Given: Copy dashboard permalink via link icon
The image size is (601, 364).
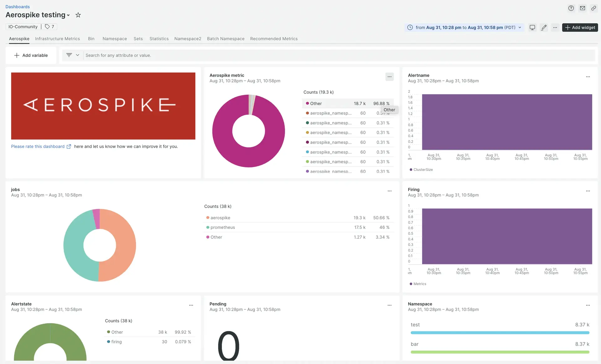Looking at the screenshot, I should [593, 8].
